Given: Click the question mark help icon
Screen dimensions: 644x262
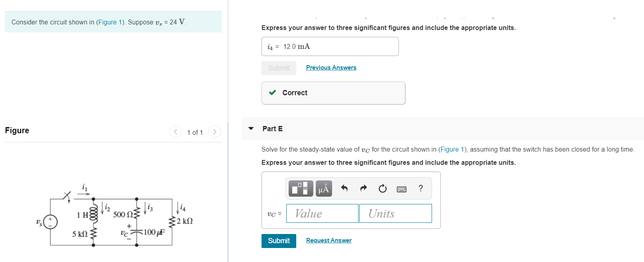Looking at the screenshot, I should (420, 188).
